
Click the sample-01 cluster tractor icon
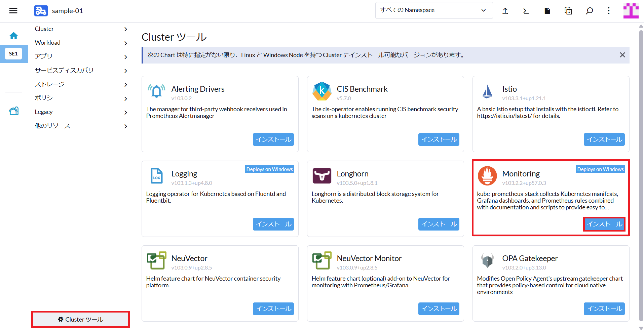point(41,11)
